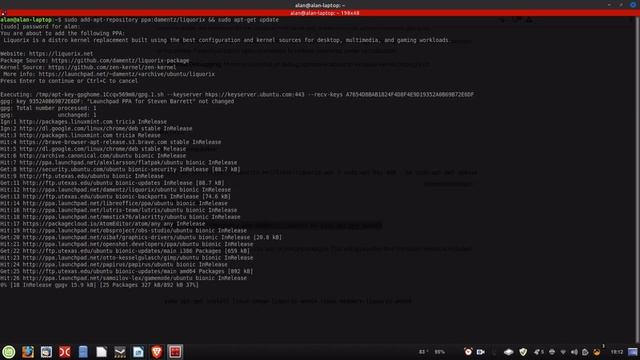Click the terminal pane icon on the red bar
This screenshot has width=640, height=360.
[3, 13]
